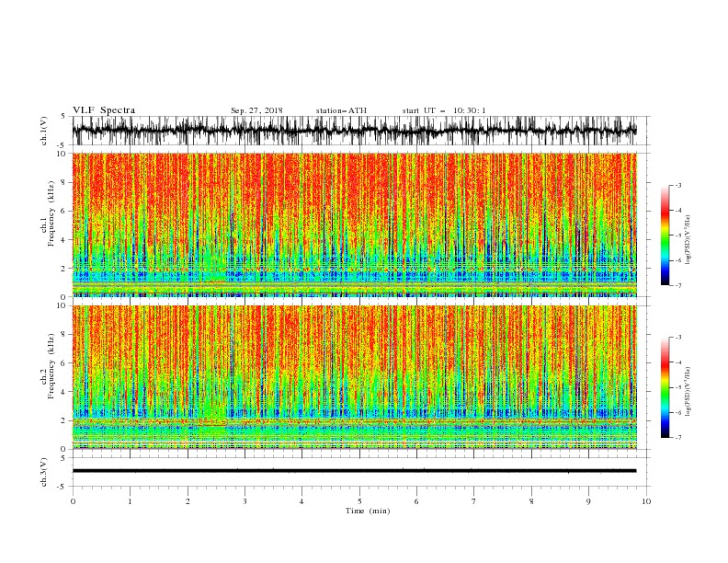Click the 'start UT = 10:30:1' label
The image size is (728, 563).
[x=444, y=110]
